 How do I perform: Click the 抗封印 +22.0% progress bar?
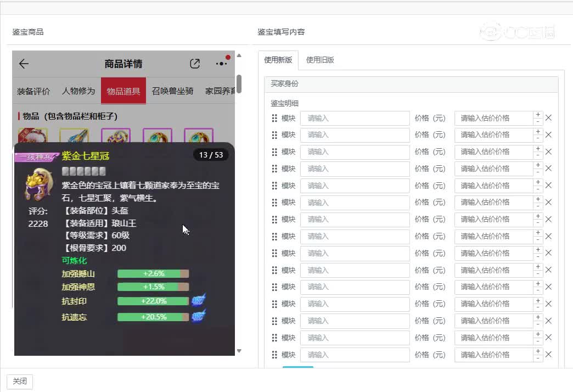click(x=153, y=301)
